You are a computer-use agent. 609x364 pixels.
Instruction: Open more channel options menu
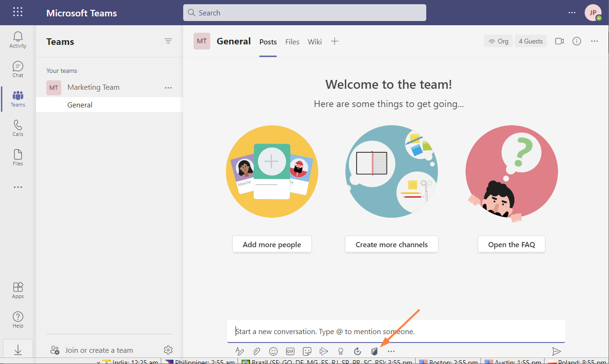click(594, 41)
